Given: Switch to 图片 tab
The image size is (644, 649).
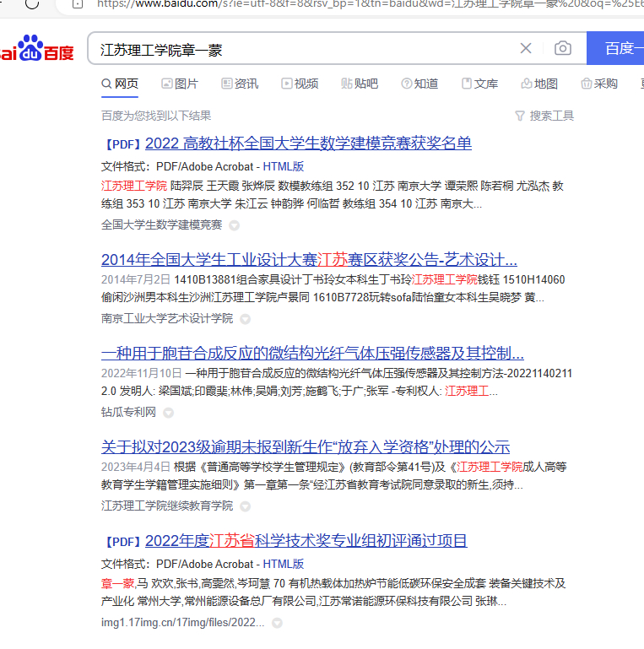Looking at the screenshot, I should (x=180, y=84).
